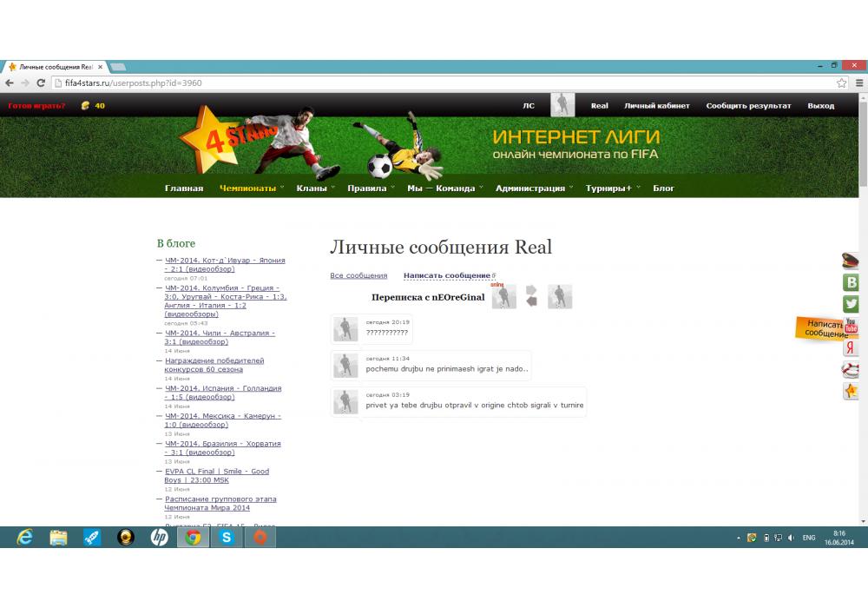Click the officer cap sidebar icon
Viewport: 868px width, 608px height.
click(852, 261)
